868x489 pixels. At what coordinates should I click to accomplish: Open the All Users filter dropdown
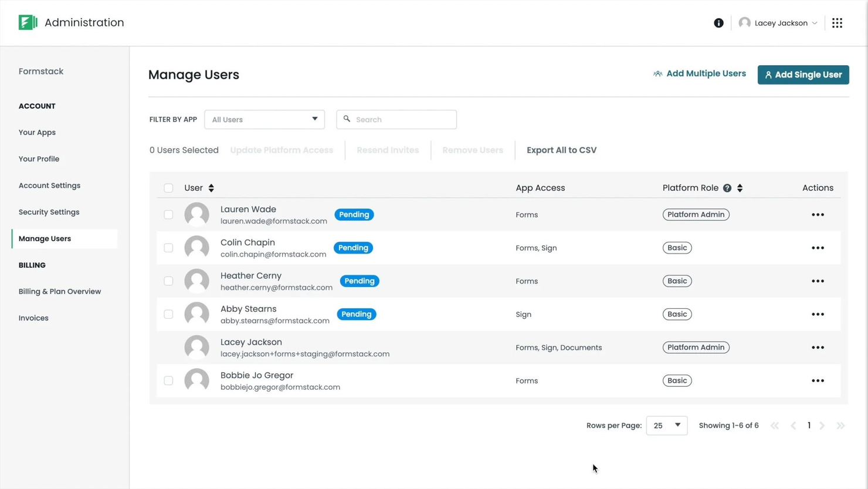264,119
